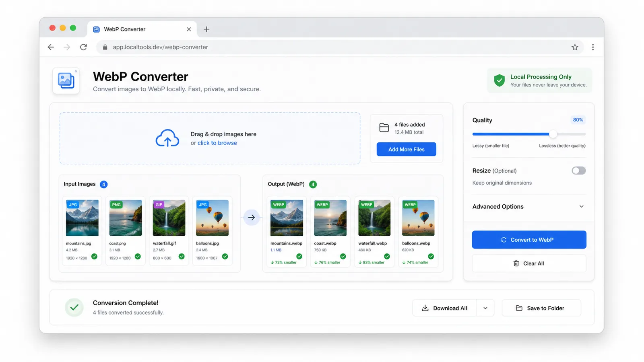Screen dimensions: 644x362
Task: Click the JPG badge on mountains.jpg
Action: [73, 205]
